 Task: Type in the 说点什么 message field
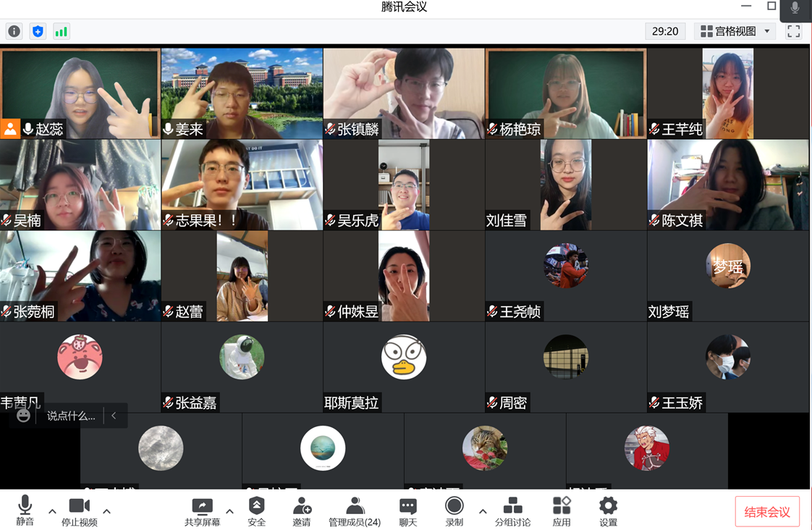click(x=71, y=416)
